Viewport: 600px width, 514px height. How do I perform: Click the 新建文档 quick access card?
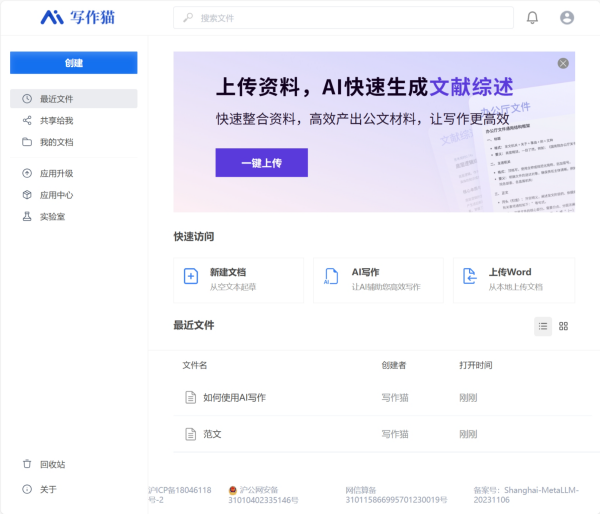pyautogui.click(x=238, y=279)
